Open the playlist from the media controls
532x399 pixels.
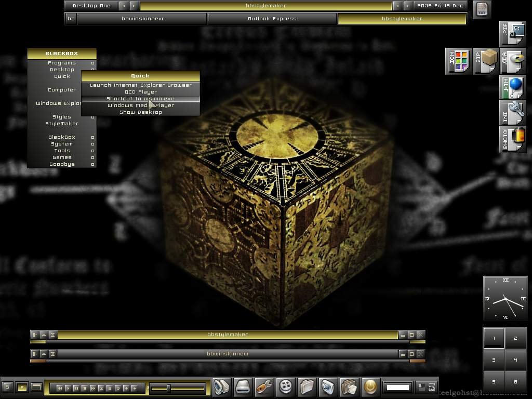point(110,388)
